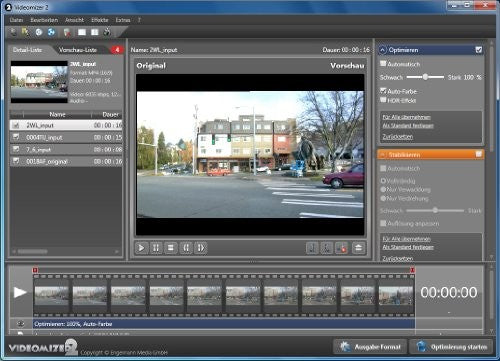Pause the preview video
The width and height of the screenshot is (500, 361).
click(x=156, y=248)
